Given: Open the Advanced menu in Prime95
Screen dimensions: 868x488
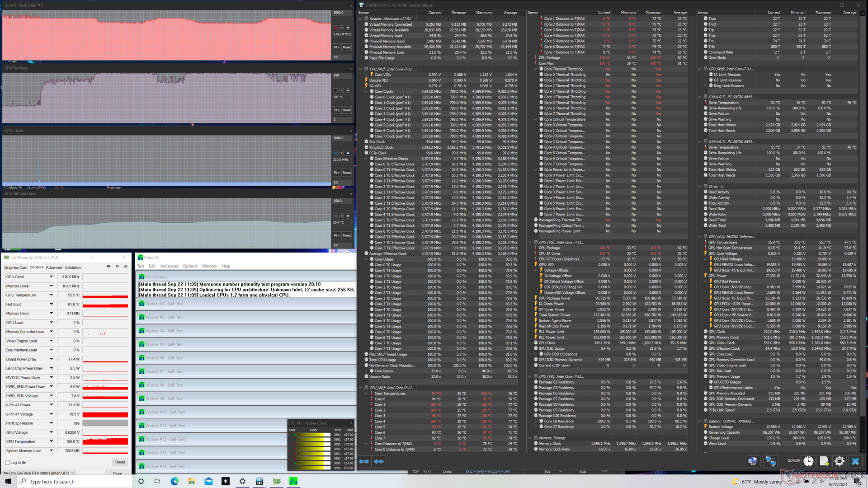Looking at the screenshot, I should (169, 266).
